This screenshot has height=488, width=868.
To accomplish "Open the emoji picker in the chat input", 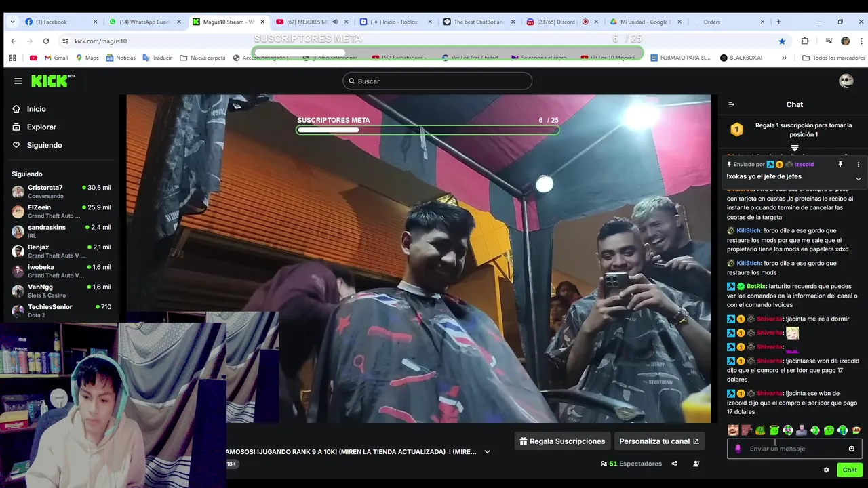I will (x=852, y=449).
